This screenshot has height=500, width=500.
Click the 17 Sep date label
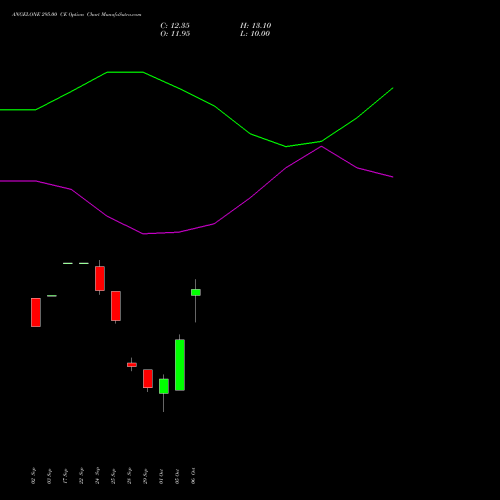click(x=65, y=476)
